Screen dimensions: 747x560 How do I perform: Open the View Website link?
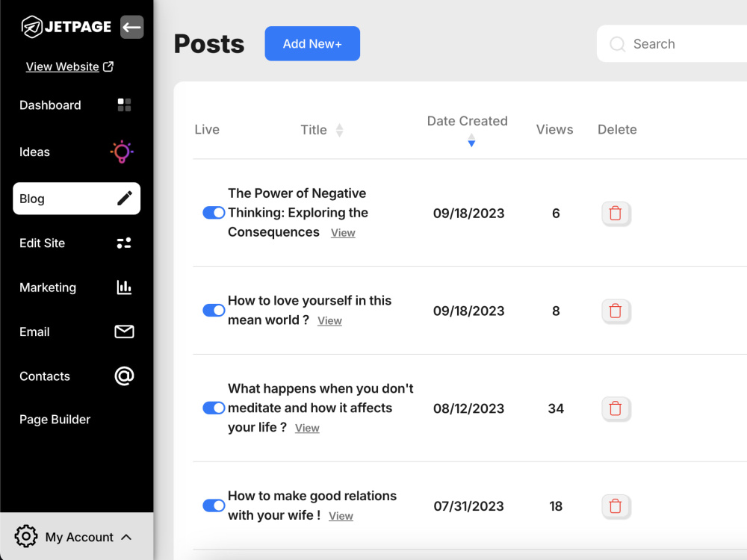pyautogui.click(x=63, y=66)
